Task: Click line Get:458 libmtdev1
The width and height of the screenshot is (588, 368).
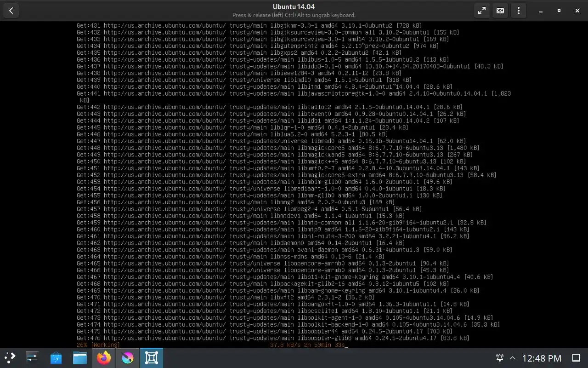Action: click(241, 216)
